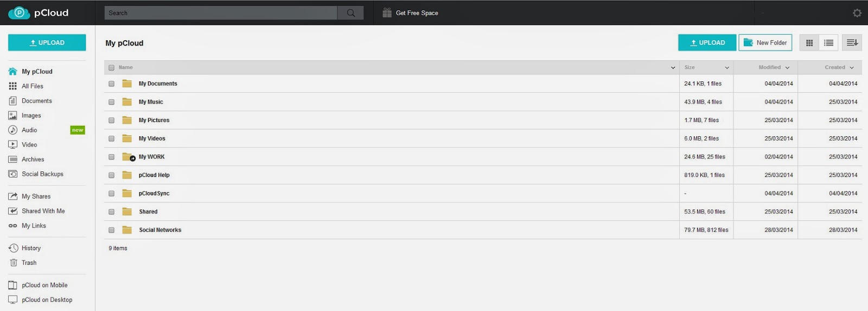Image resolution: width=868 pixels, height=311 pixels.
Task: Click the new badge beside Audio
Action: pos(78,130)
